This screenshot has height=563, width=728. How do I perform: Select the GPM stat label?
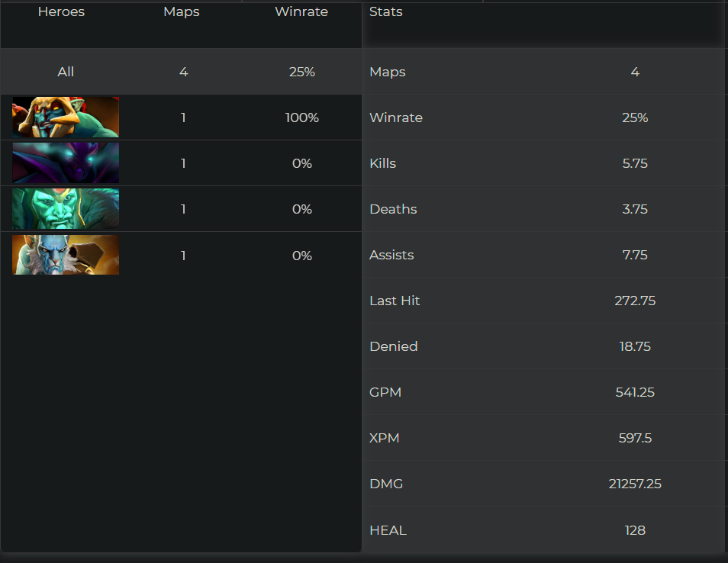[385, 392]
